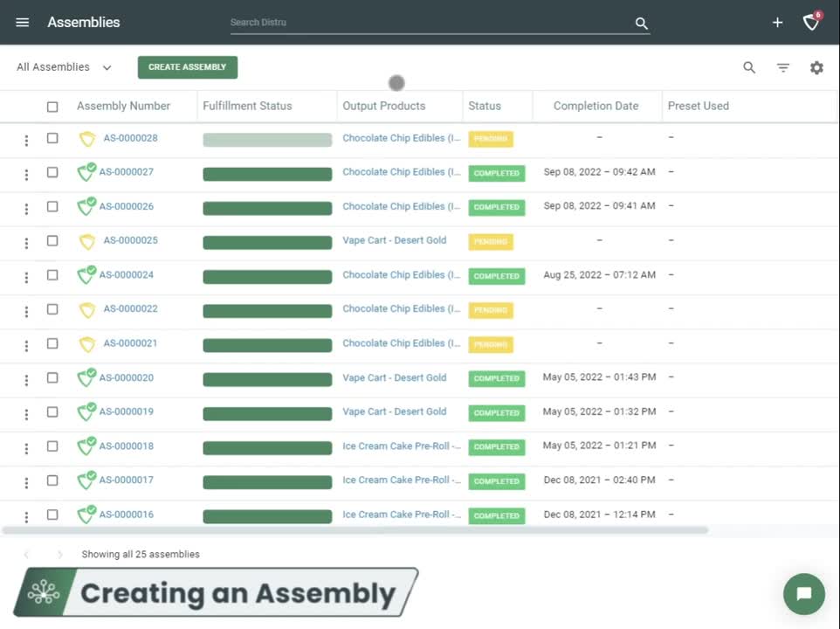The width and height of the screenshot is (840, 629).
Task: Open the chat bubble in the bottom corner
Action: [x=803, y=594]
